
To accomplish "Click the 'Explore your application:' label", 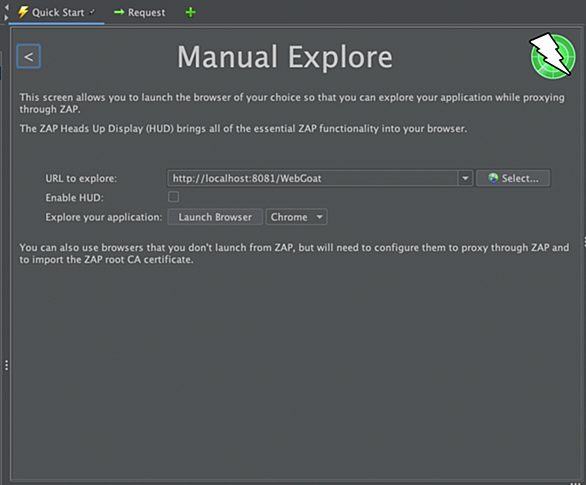I will [x=104, y=217].
